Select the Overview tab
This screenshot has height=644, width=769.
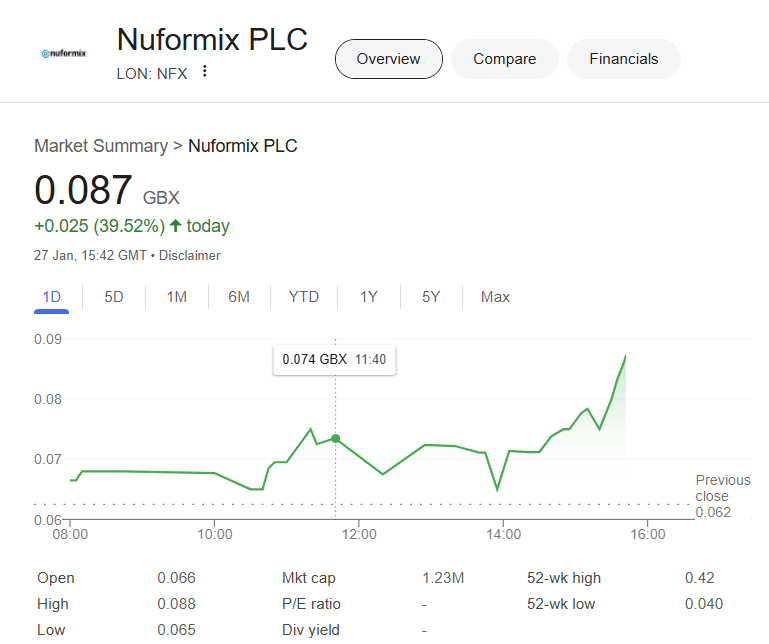388,59
